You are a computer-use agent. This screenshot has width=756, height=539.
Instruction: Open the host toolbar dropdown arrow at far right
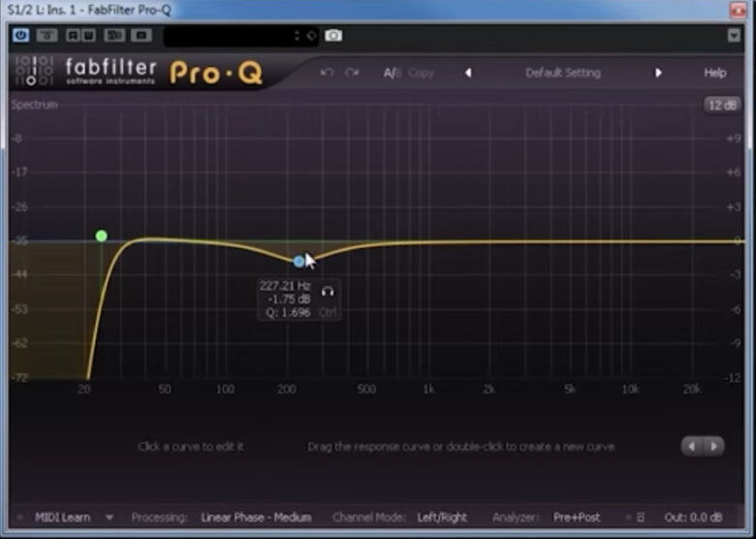[734, 35]
